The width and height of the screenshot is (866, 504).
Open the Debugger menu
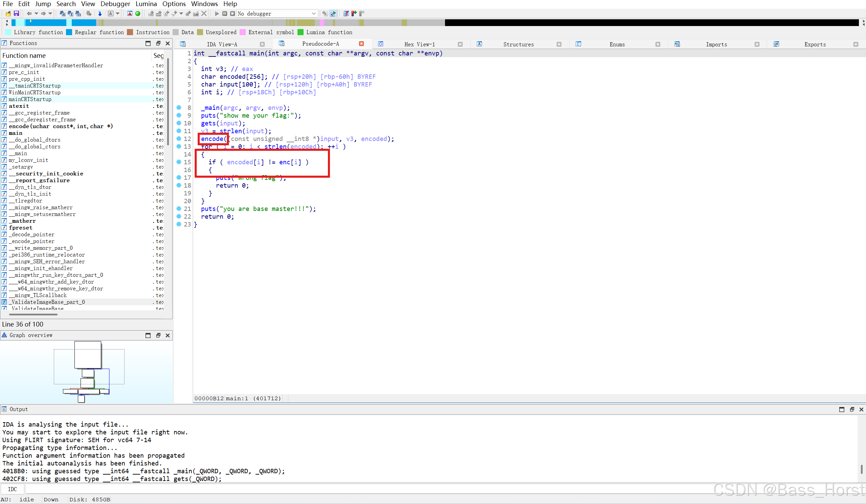pos(115,4)
